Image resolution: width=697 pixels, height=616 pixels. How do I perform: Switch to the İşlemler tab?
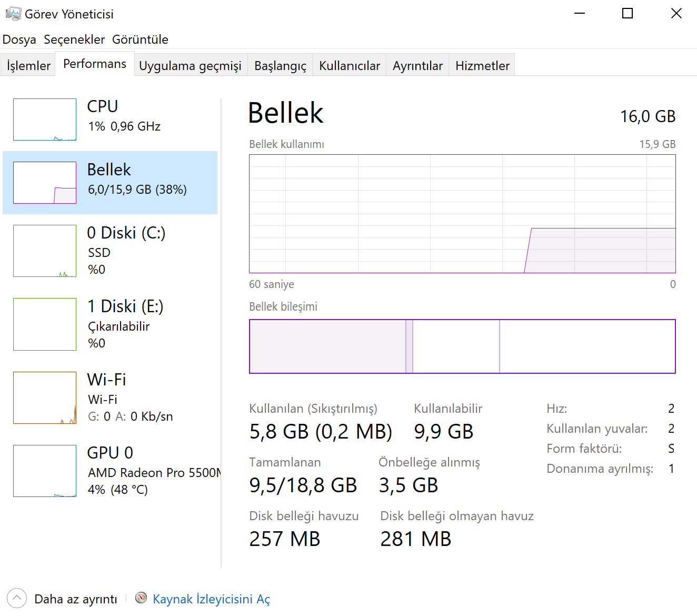coord(27,65)
